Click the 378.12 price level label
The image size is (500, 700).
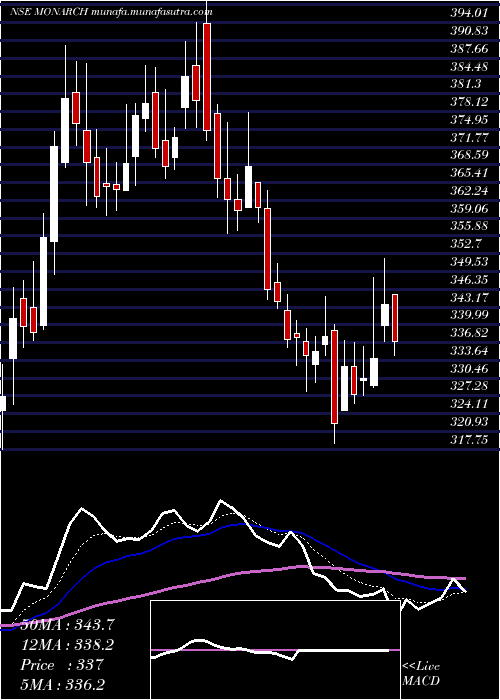tap(468, 102)
